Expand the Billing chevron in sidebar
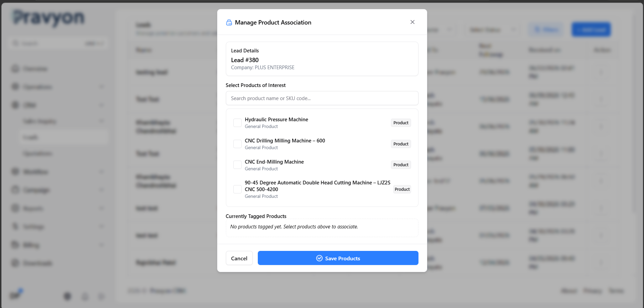Viewport: 644px width, 308px height. tap(102, 245)
